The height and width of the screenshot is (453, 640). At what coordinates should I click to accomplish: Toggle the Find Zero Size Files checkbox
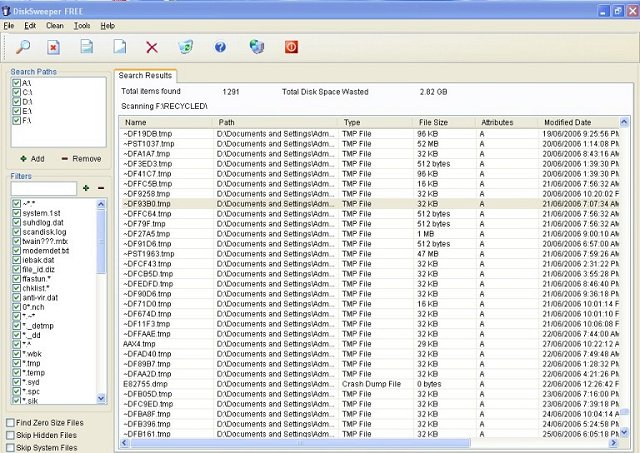click(x=11, y=423)
